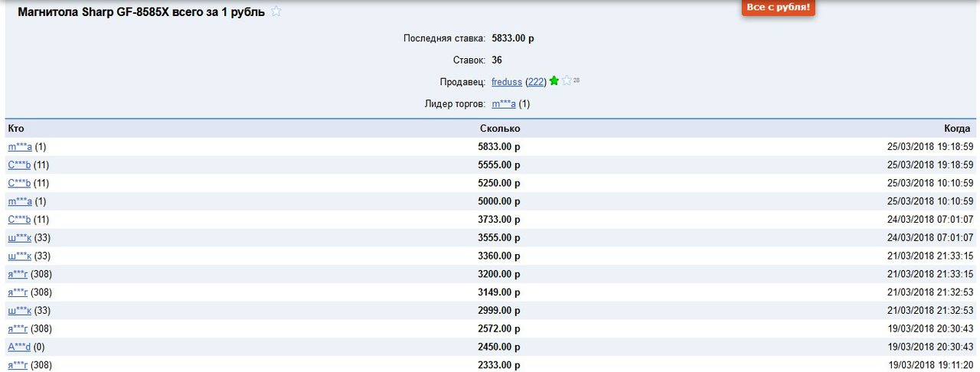Click the outlined star with 28 beside seller
980x372 pixels.
click(x=567, y=81)
